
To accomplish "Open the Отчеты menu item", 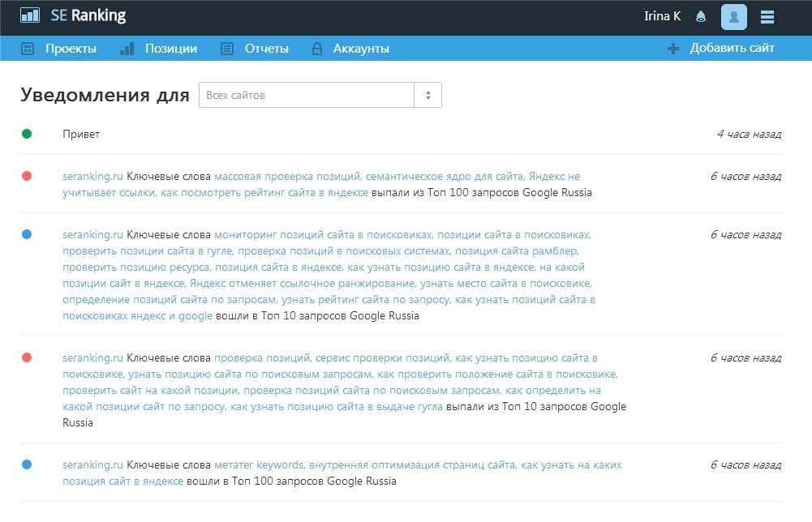I will click(266, 49).
